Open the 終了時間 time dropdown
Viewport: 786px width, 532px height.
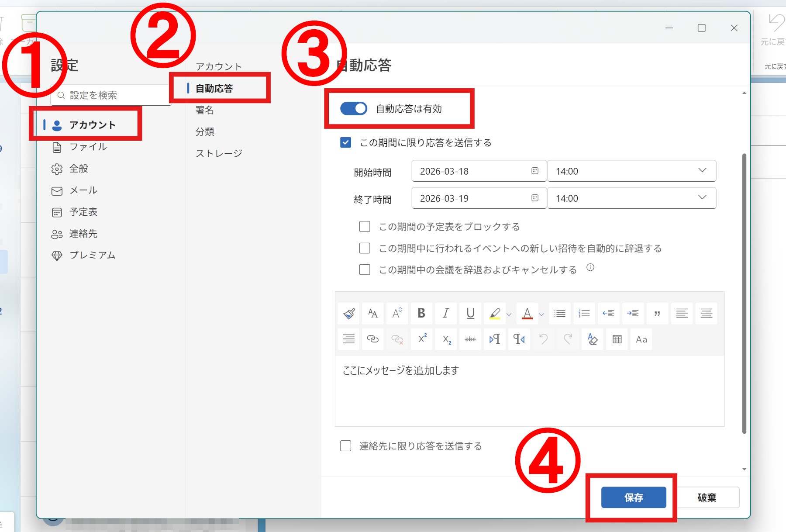coord(631,198)
